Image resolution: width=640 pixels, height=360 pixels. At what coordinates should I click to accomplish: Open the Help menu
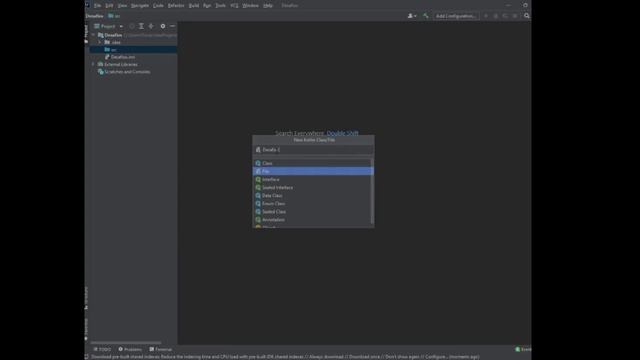pyautogui.click(x=268, y=6)
